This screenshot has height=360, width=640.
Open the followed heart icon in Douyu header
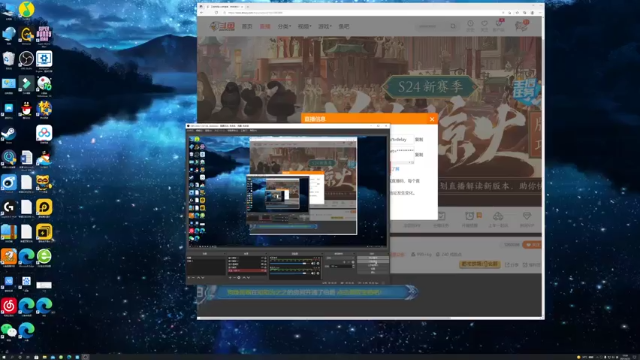coord(484,25)
